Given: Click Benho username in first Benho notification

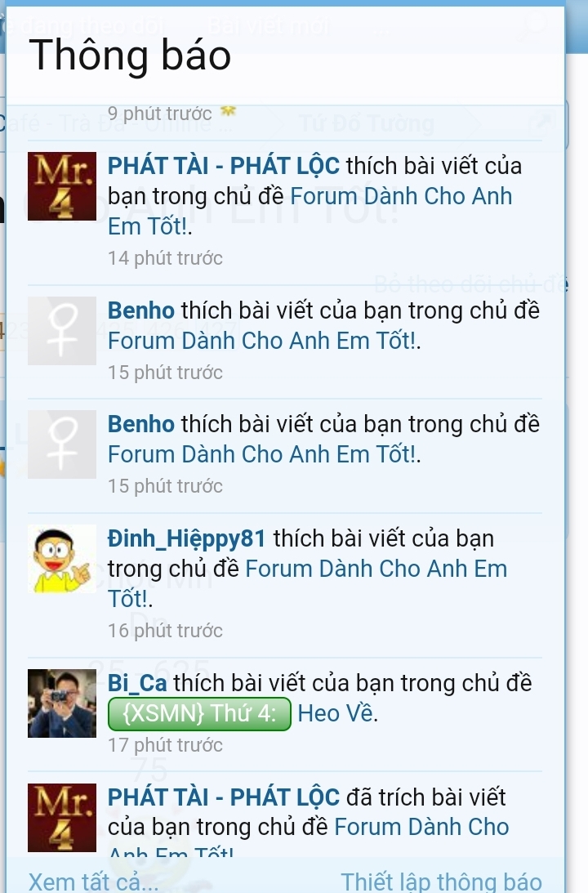Looking at the screenshot, I should click(141, 311).
